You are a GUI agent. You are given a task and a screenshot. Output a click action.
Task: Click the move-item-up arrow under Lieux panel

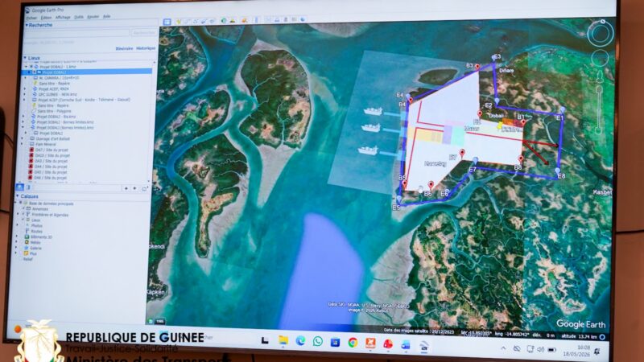126,188
